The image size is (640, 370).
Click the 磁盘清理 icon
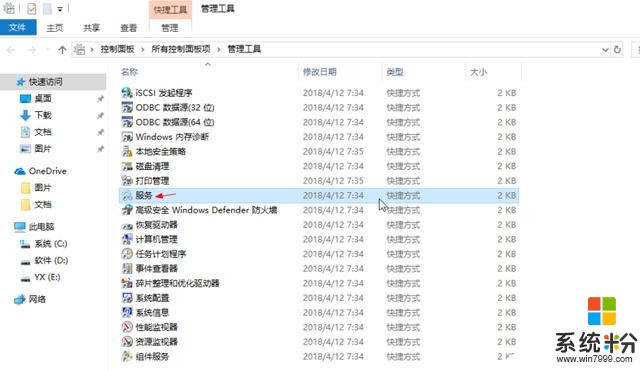pos(127,166)
